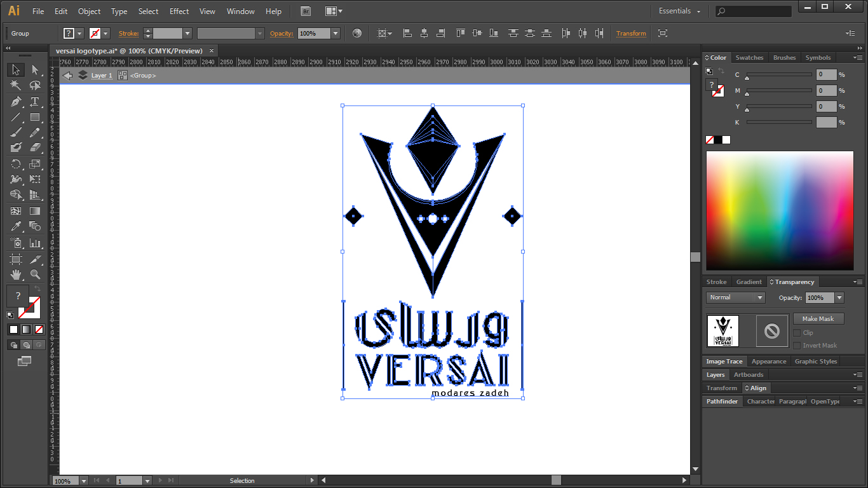Apply Gradient mode button below fill swatch

(26, 329)
